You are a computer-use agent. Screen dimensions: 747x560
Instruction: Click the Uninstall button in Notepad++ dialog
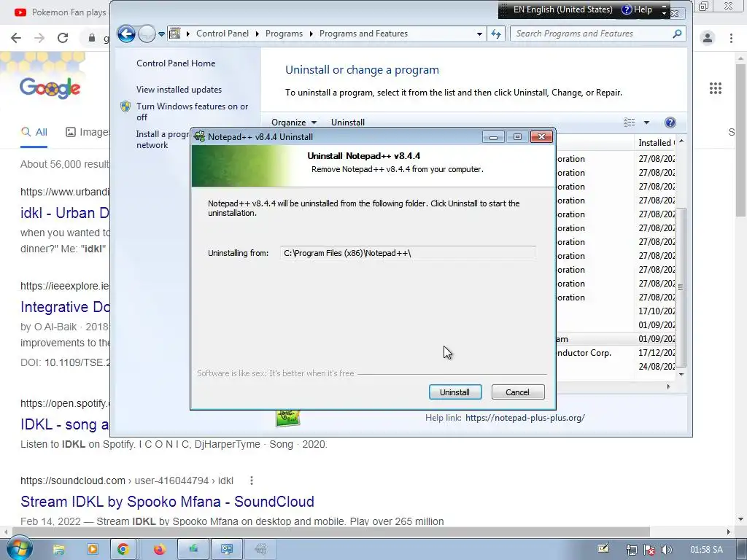(x=455, y=392)
